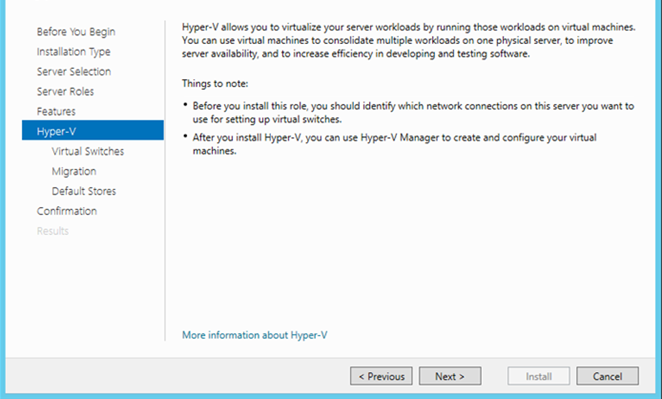Open the Features step in the sidebar
The height and width of the screenshot is (399, 662).
click(56, 111)
